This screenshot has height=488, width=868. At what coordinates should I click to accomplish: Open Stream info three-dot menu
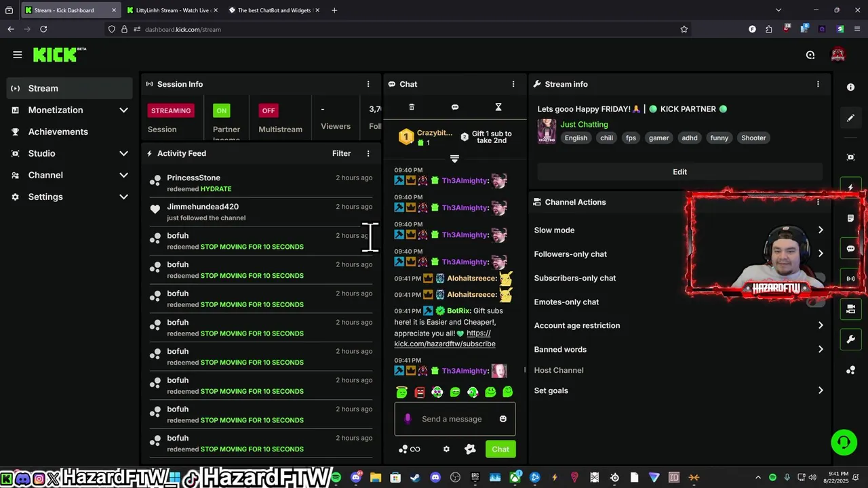pos(818,84)
